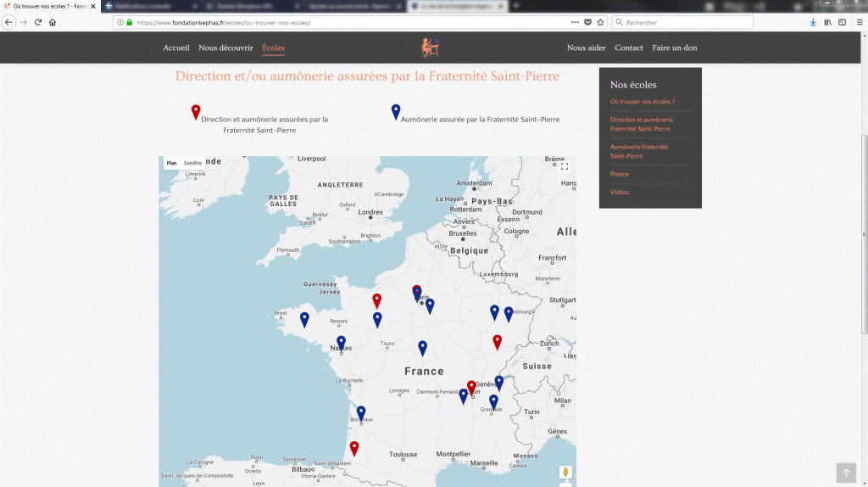This screenshot has width=868, height=487.
Task: Open the Photos link in Nos écoles sidebar
Action: click(620, 174)
